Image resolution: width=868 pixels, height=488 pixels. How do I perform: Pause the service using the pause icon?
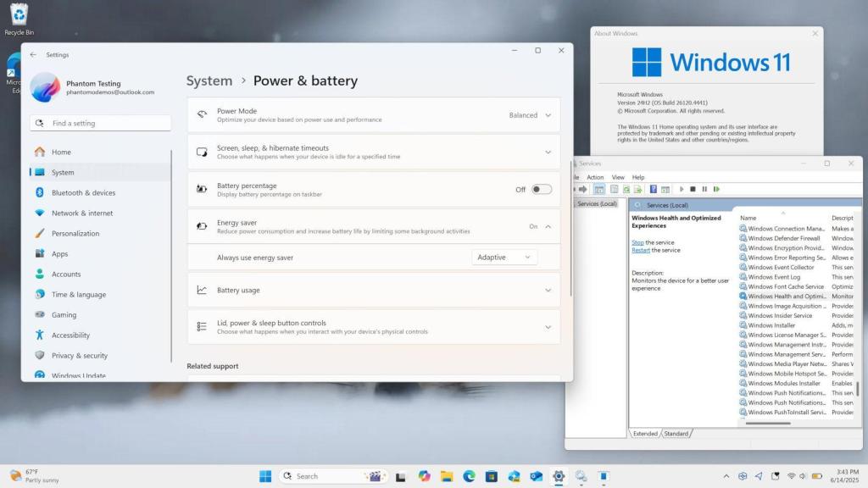point(704,189)
